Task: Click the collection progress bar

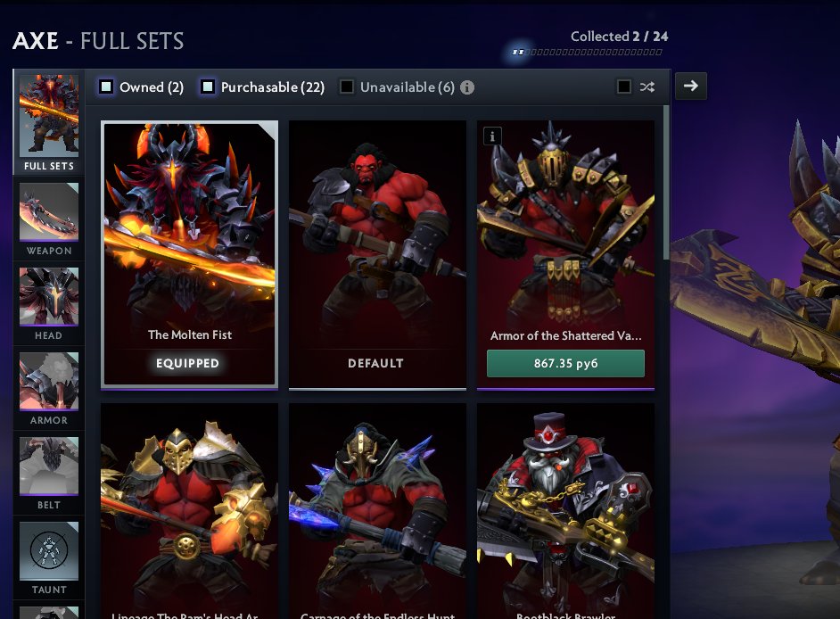Action: click(x=587, y=52)
